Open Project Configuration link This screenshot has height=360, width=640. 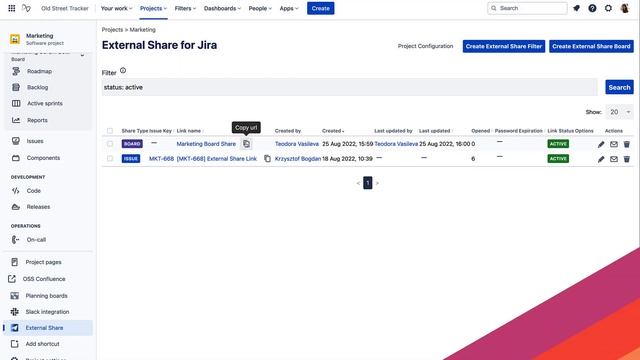click(425, 46)
